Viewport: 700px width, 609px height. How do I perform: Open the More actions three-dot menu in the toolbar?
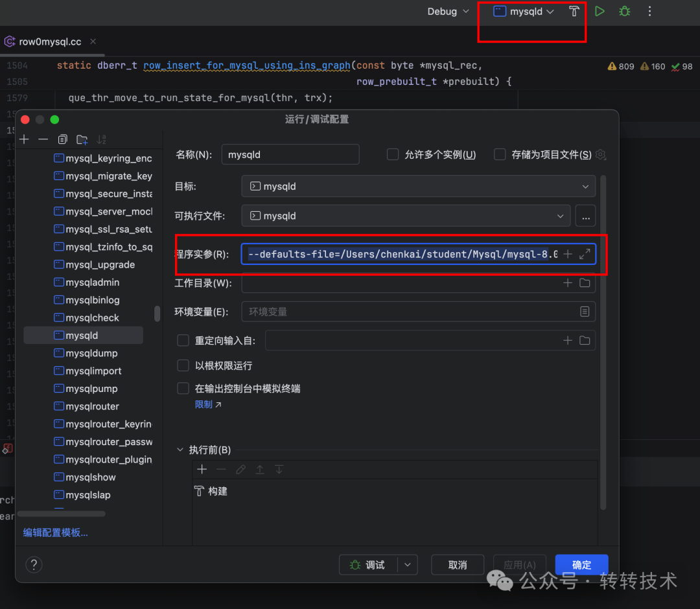[x=649, y=11]
